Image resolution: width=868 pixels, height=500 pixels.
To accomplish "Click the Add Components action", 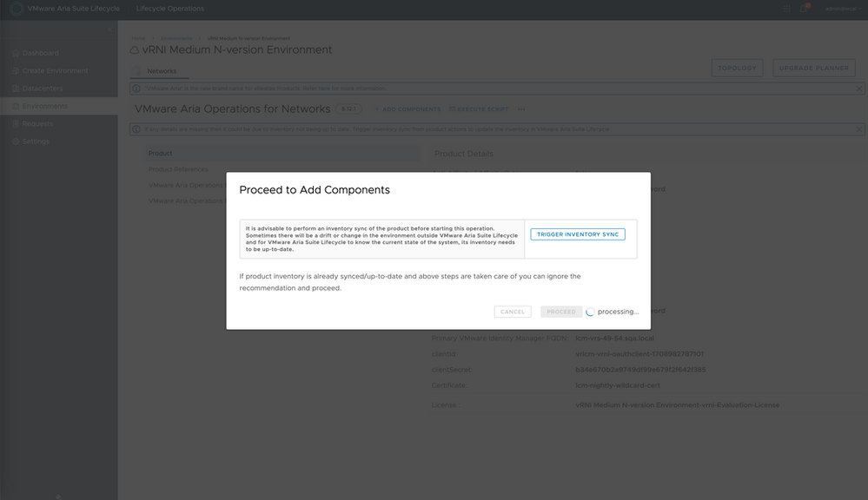I will coord(407,109).
